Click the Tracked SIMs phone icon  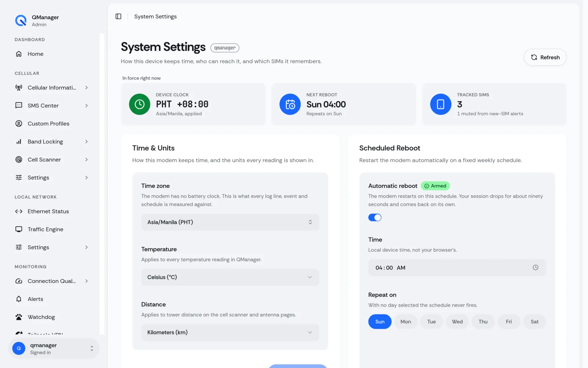[x=441, y=105]
